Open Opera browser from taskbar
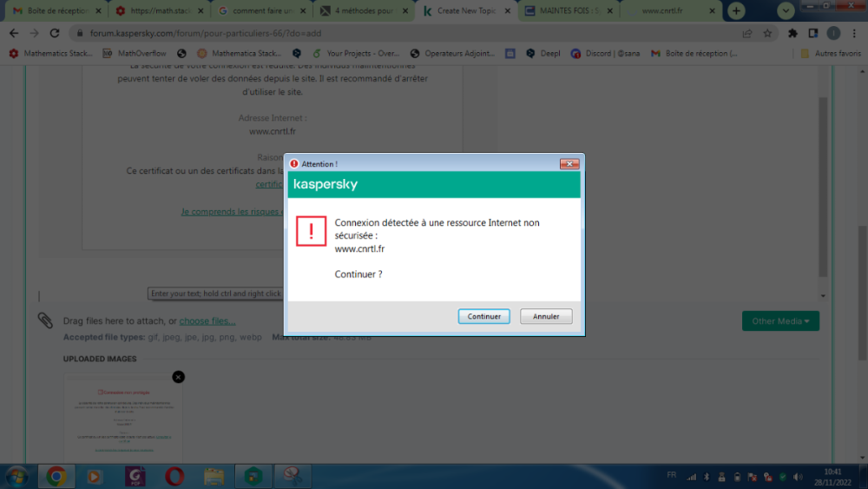The height and width of the screenshot is (489, 868). tap(174, 476)
